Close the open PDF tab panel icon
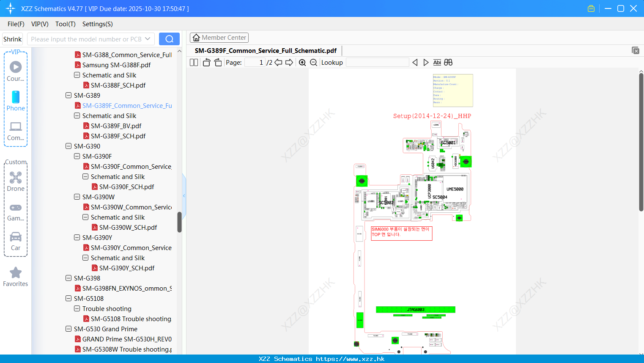Image resolution: width=644 pixels, height=363 pixels. click(636, 50)
